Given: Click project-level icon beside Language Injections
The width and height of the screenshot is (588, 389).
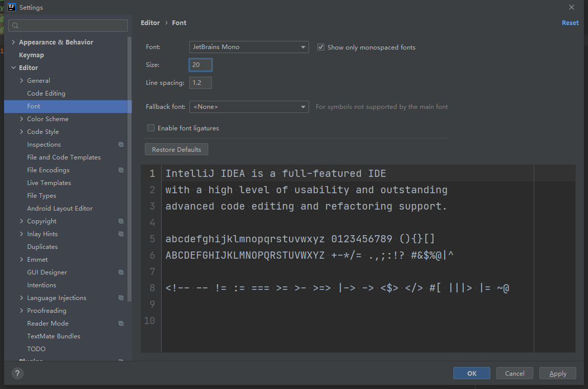Looking at the screenshot, I should tap(121, 298).
